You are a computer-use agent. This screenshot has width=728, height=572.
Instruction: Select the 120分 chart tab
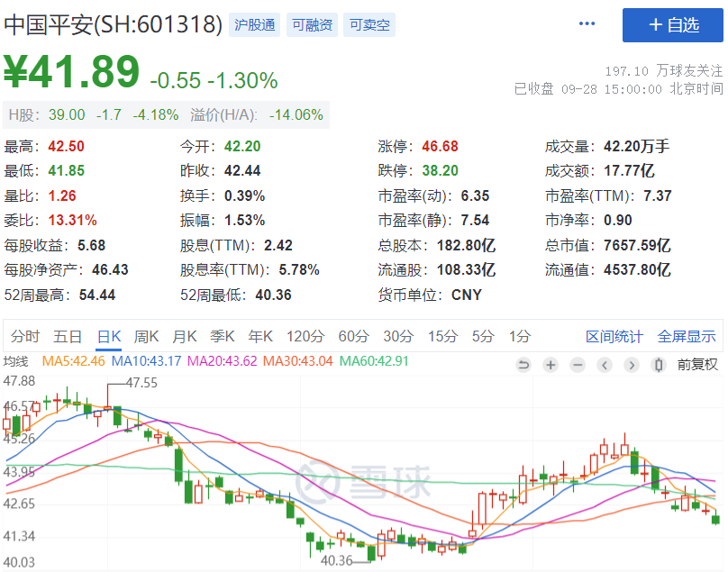point(305,336)
